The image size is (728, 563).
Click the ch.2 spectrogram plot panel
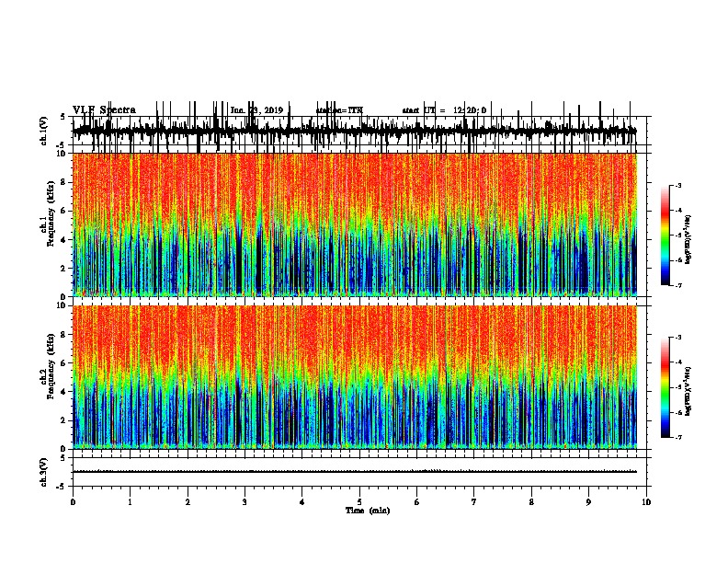click(x=355, y=377)
